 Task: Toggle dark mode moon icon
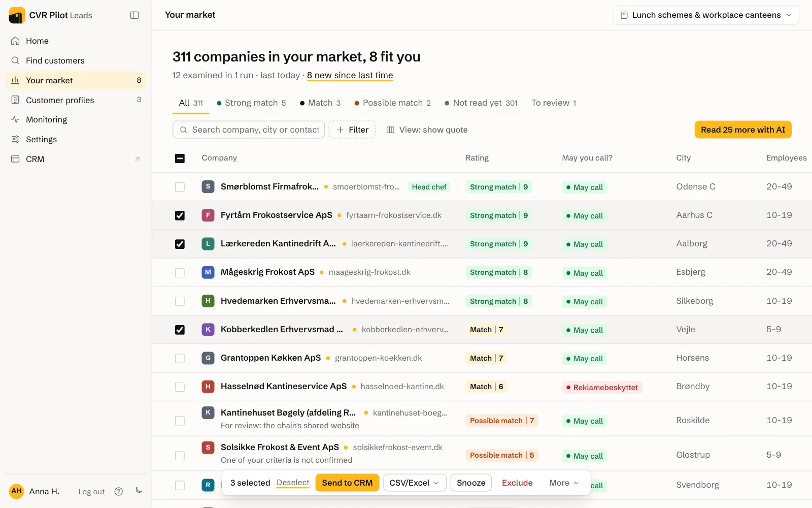click(x=139, y=490)
